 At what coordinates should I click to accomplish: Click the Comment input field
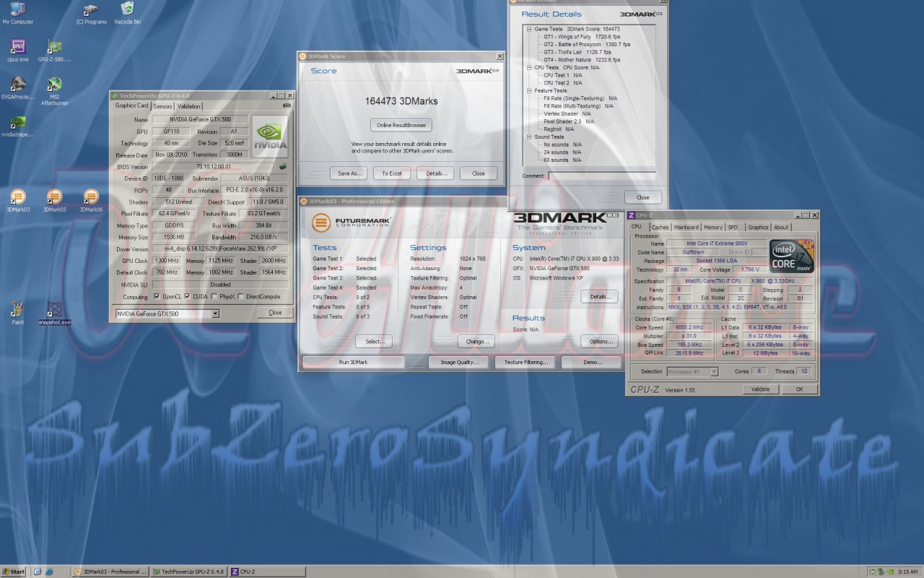601,176
